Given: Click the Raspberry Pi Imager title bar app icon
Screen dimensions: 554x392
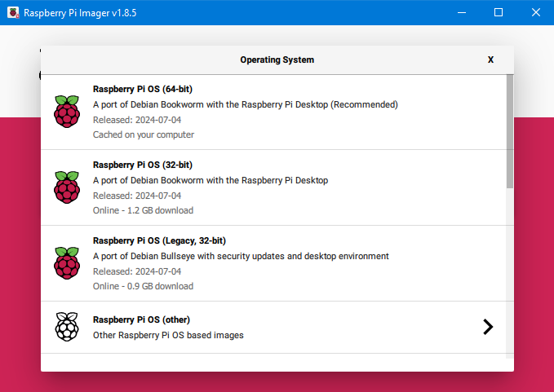Looking at the screenshot, I should (x=13, y=13).
